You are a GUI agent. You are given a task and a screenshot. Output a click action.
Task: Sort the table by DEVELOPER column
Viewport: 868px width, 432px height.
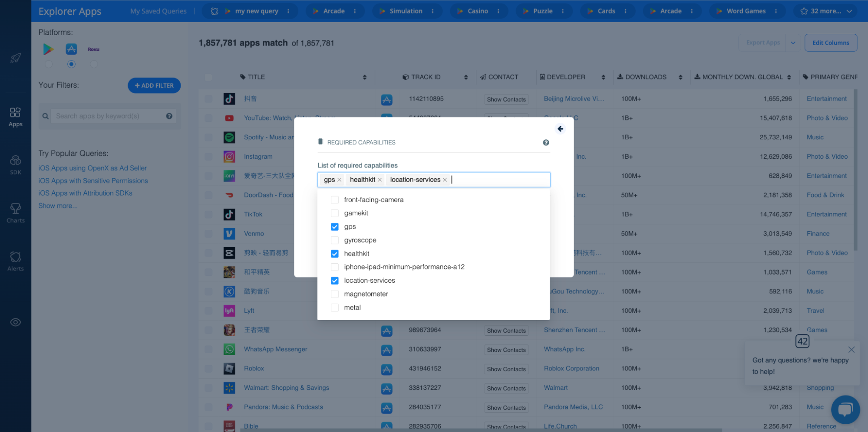(x=603, y=77)
